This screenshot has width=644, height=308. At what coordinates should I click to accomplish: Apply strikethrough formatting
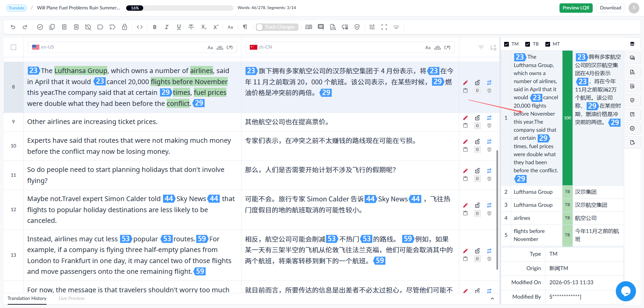191,27
